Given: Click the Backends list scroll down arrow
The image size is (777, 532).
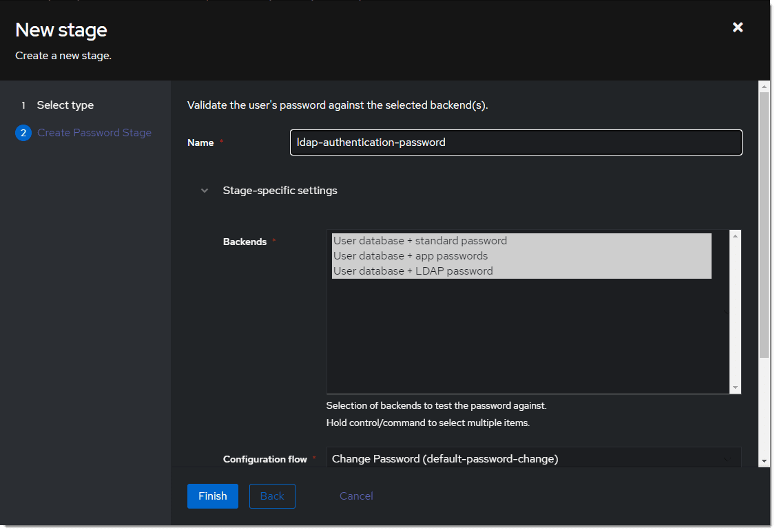Looking at the screenshot, I should pyautogui.click(x=735, y=387).
